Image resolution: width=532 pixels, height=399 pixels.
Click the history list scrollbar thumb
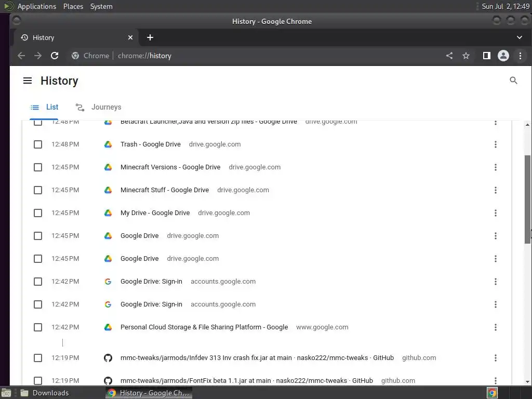[527, 199]
